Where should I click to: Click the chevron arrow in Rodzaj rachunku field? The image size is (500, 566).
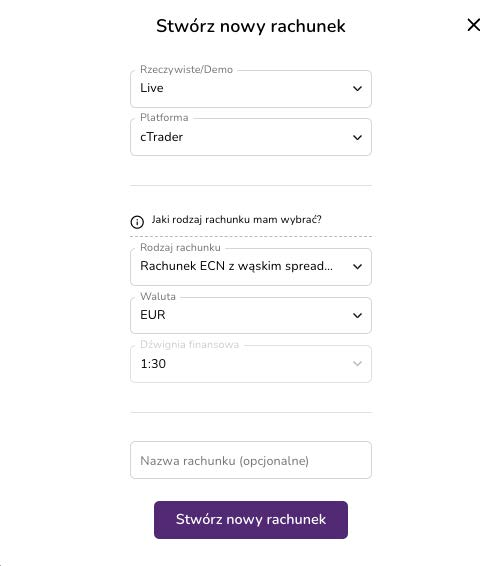coord(357,267)
